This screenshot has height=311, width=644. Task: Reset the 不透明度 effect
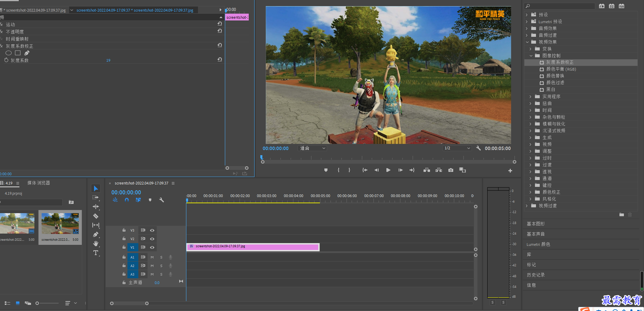coord(220,31)
